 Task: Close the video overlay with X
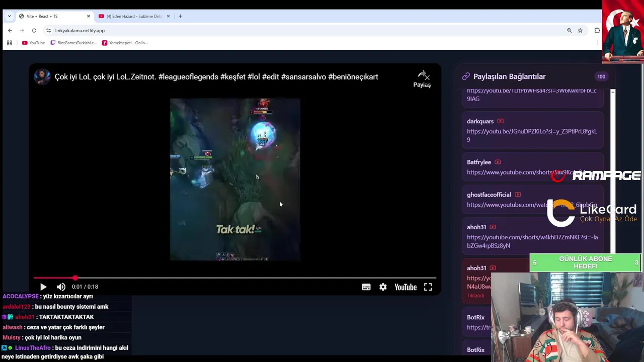[427, 77]
